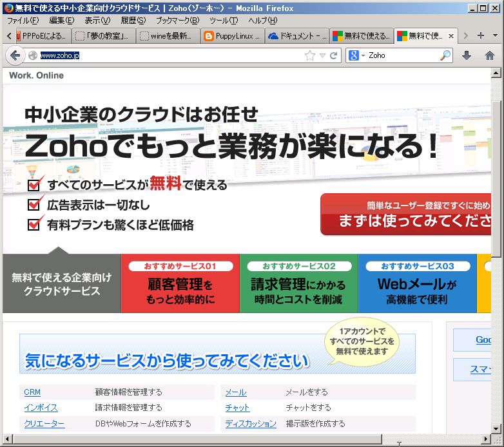Click the すべてのサービスが無料で使える checkmark

(35, 184)
